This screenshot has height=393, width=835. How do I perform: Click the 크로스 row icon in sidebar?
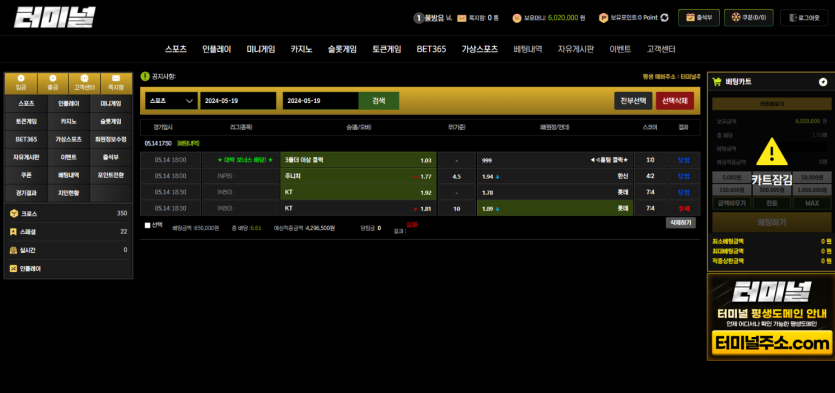(14, 214)
